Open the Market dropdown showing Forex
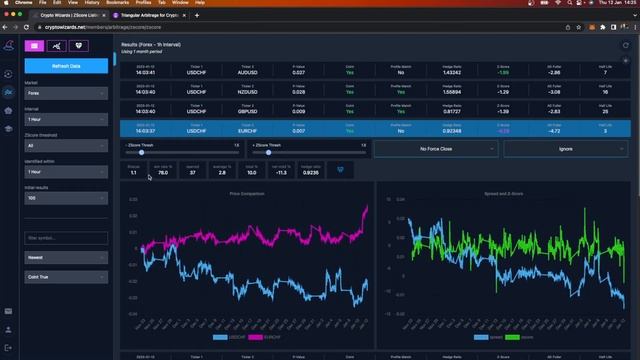The image size is (640, 360). coord(66,93)
